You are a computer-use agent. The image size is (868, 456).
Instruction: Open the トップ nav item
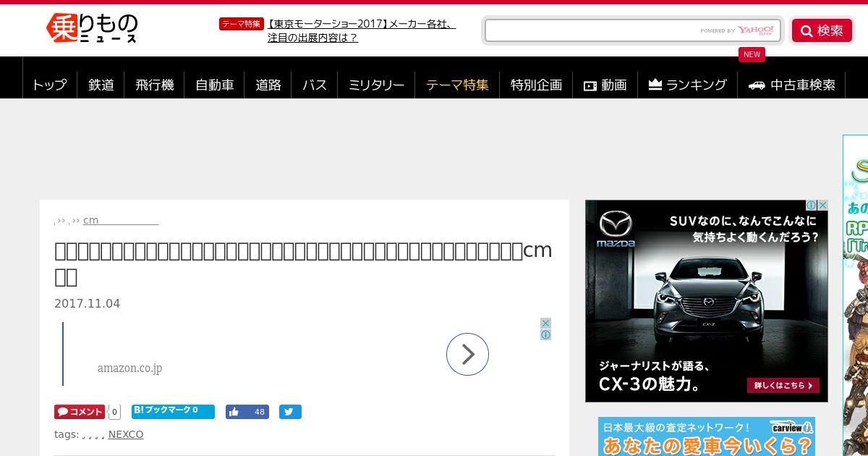pyautogui.click(x=49, y=85)
